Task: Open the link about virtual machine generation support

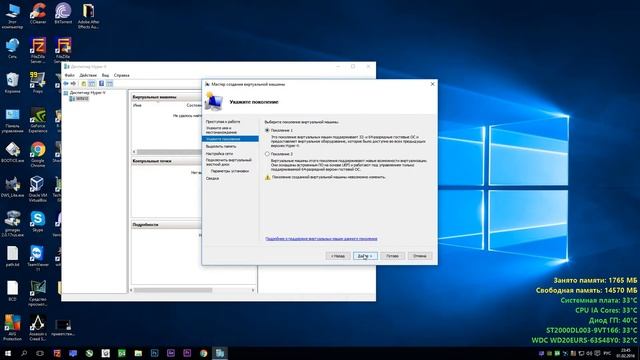Action: pyautogui.click(x=321, y=238)
